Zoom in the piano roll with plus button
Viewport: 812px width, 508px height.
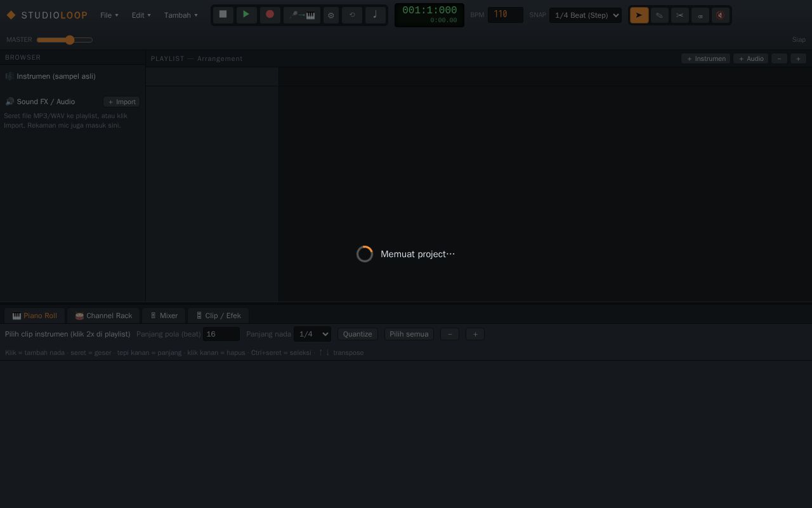475,334
